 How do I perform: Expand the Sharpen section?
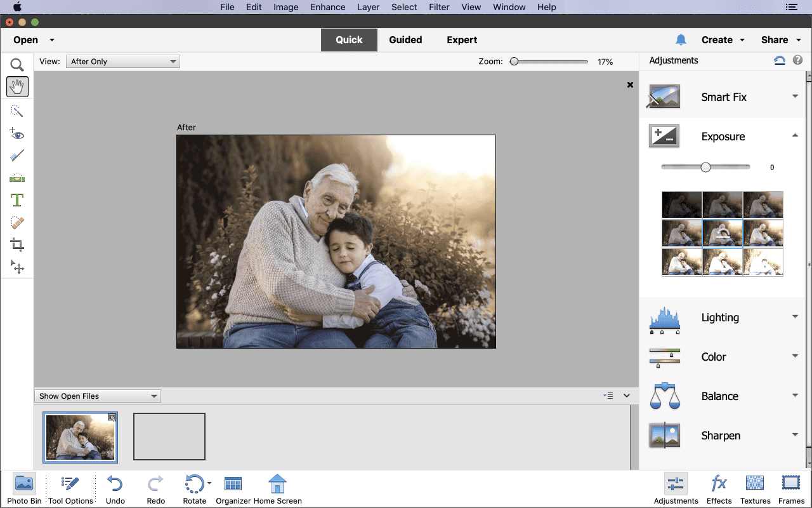coord(795,435)
